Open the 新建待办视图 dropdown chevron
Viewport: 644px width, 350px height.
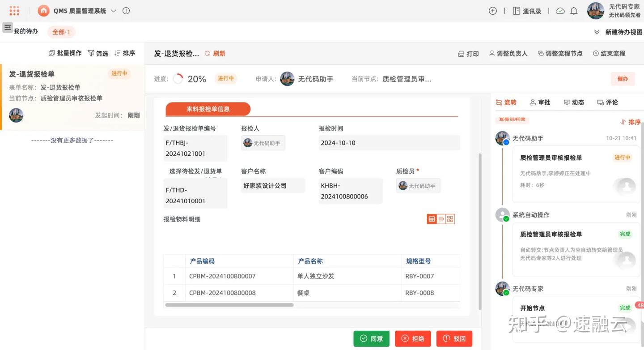pyautogui.click(x=597, y=31)
